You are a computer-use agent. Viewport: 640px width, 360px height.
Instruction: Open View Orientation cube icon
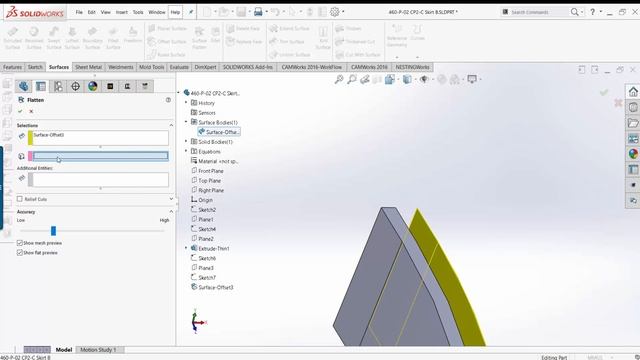[389, 80]
